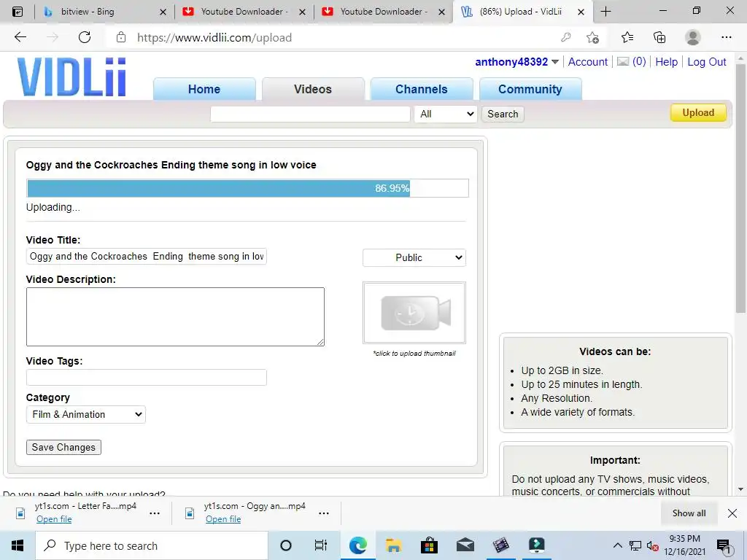Open Microsoft Edge from the taskbar
This screenshot has width=747, height=560.
357,545
